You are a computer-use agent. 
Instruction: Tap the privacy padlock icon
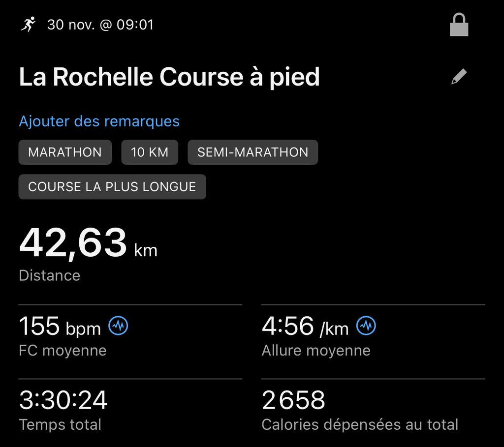[459, 25]
